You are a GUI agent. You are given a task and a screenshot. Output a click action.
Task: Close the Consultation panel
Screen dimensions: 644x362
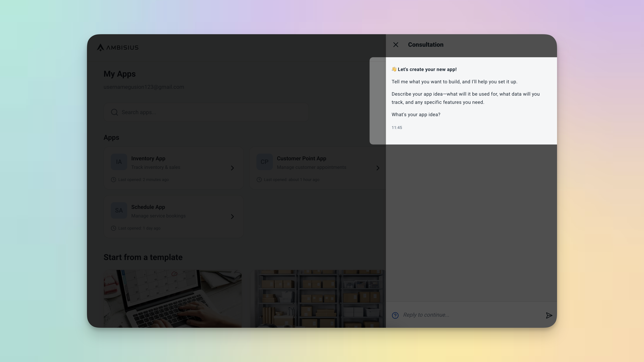[x=395, y=45]
